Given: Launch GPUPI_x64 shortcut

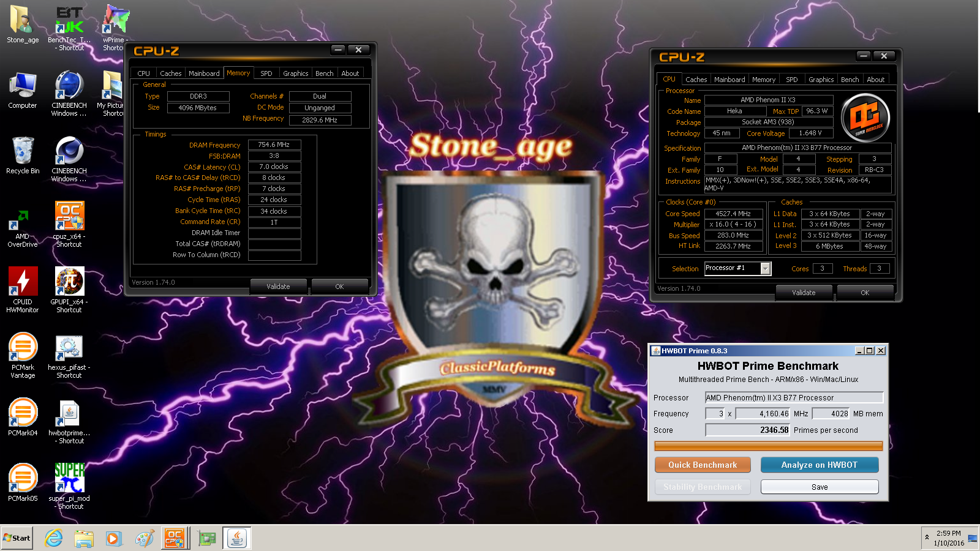Looking at the screenshot, I should coord(69,290).
